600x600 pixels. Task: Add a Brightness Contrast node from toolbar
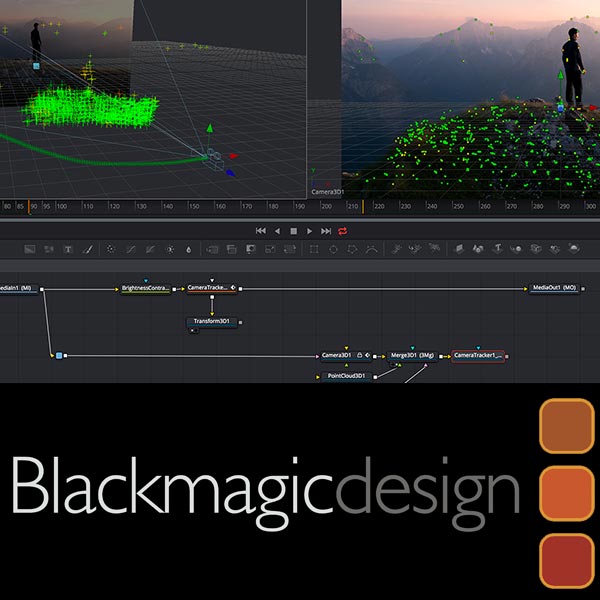coord(170,249)
